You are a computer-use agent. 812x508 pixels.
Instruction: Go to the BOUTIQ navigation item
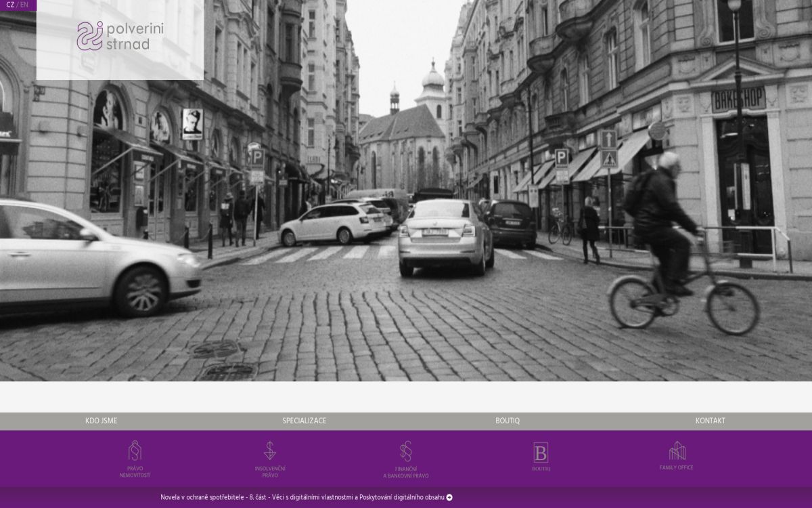click(507, 421)
